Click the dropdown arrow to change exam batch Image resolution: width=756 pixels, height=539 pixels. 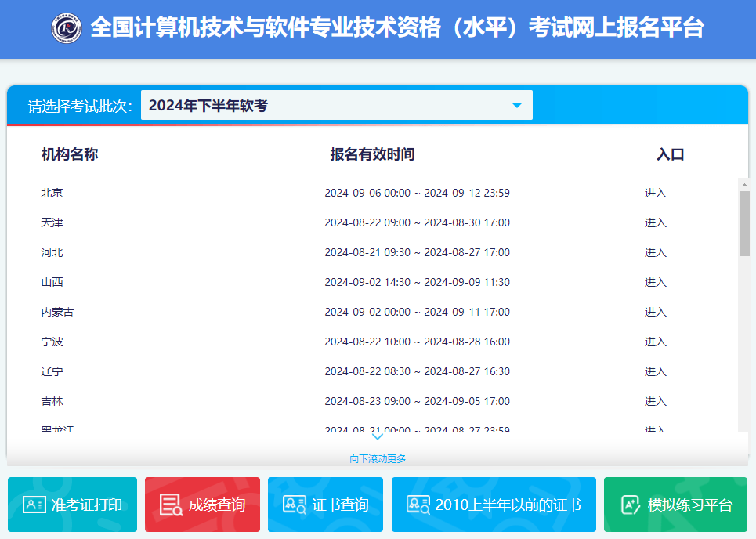pyautogui.click(x=516, y=104)
